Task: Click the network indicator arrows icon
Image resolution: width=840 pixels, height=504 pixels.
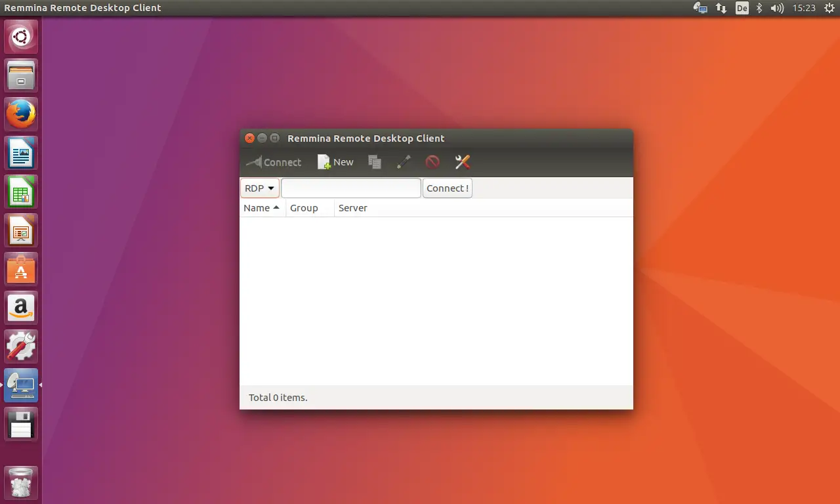Action: click(721, 8)
